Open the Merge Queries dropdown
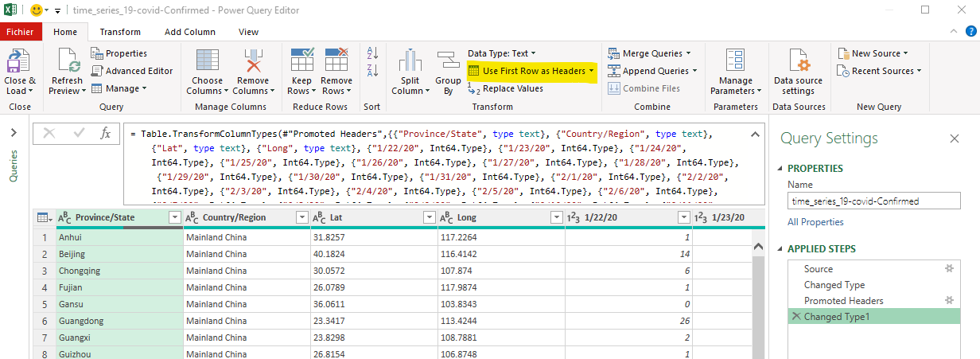Image resolution: width=980 pixels, height=359 pixels. coord(648,53)
